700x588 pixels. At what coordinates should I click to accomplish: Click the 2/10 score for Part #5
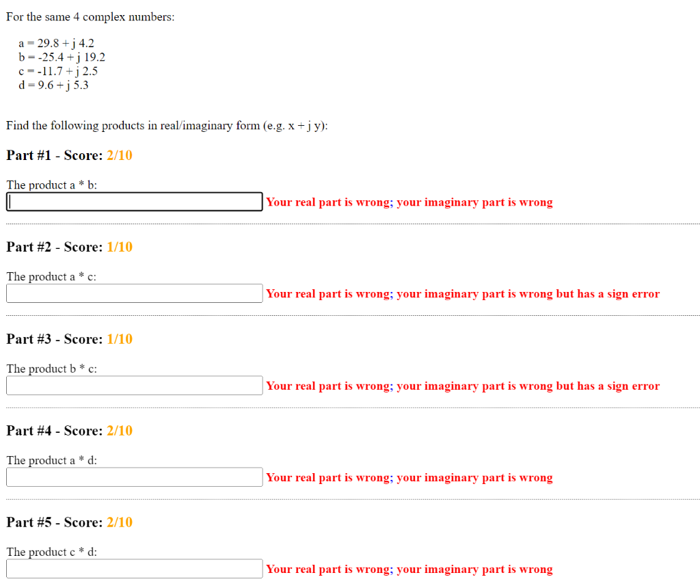pos(119,522)
